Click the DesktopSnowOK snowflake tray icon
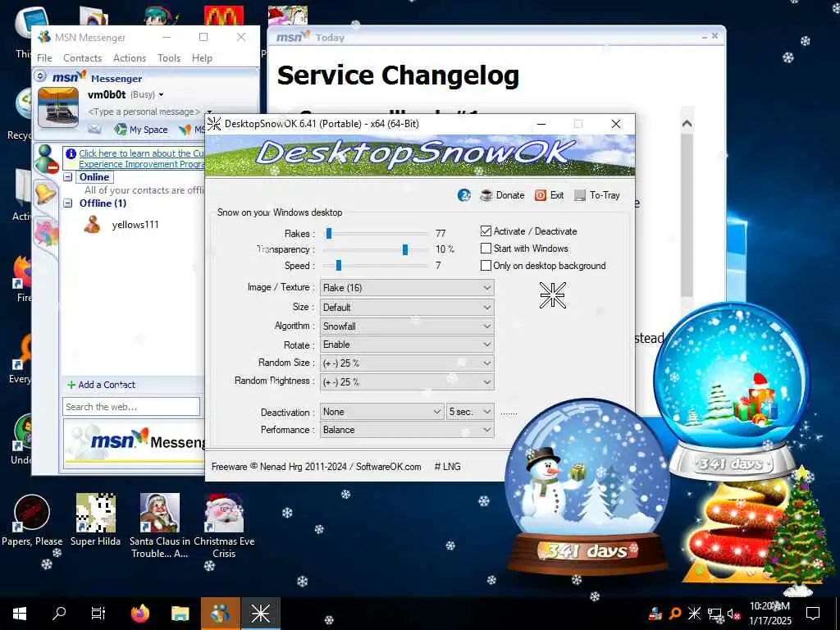The width and height of the screenshot is (840, 630). click(x=694, y=614)
